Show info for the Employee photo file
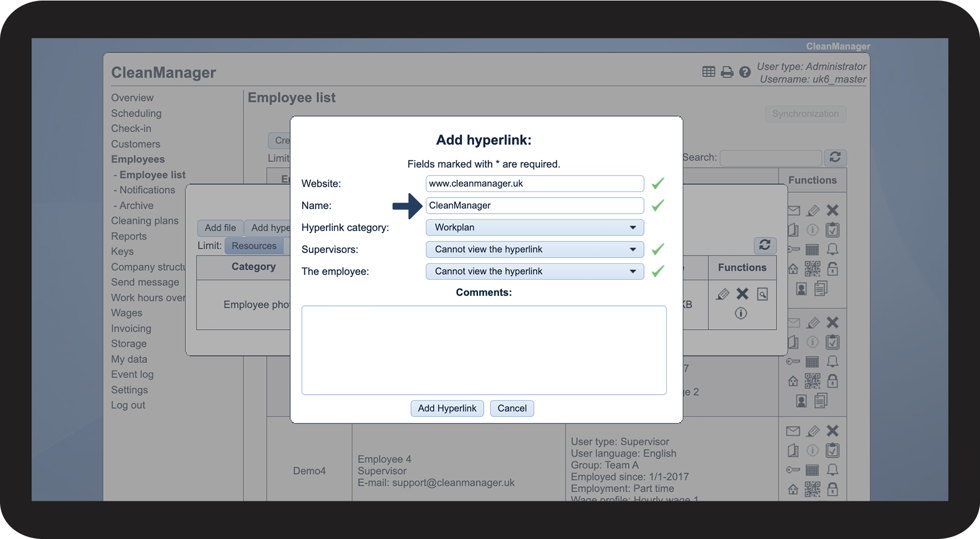 [741, 314]
